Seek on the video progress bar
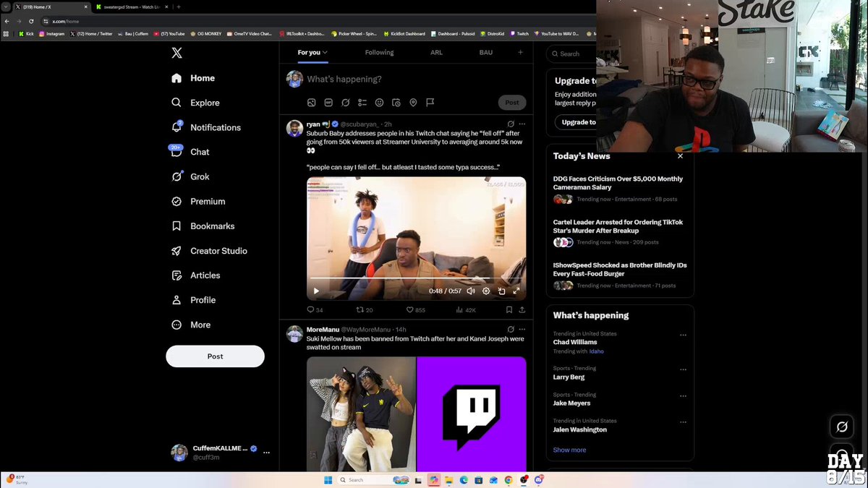Viewport: 868px width, 488px height. (416, 278)
